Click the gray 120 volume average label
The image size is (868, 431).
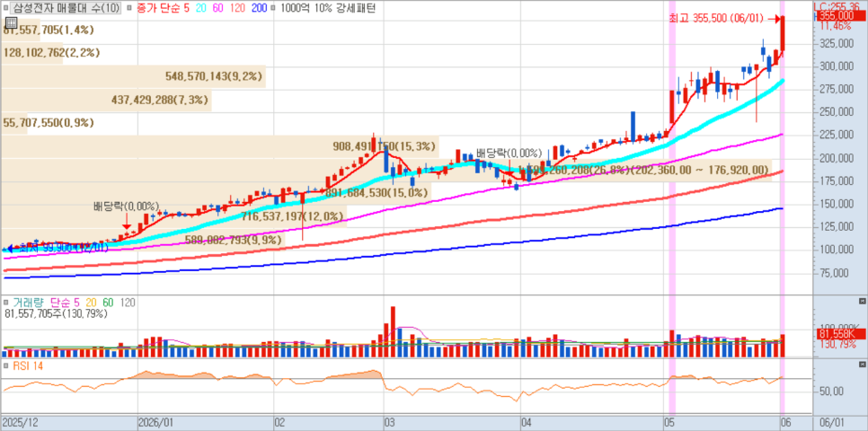pos(128,303)
